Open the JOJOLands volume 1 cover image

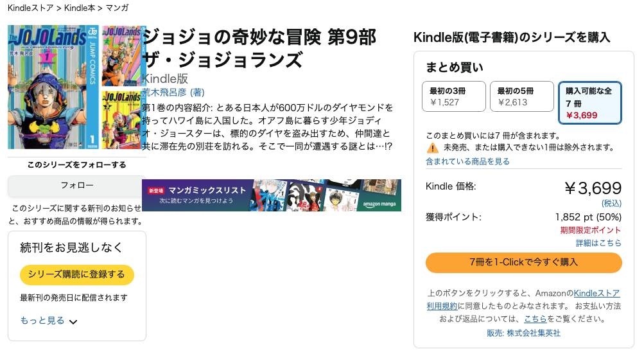coord(53,87)
